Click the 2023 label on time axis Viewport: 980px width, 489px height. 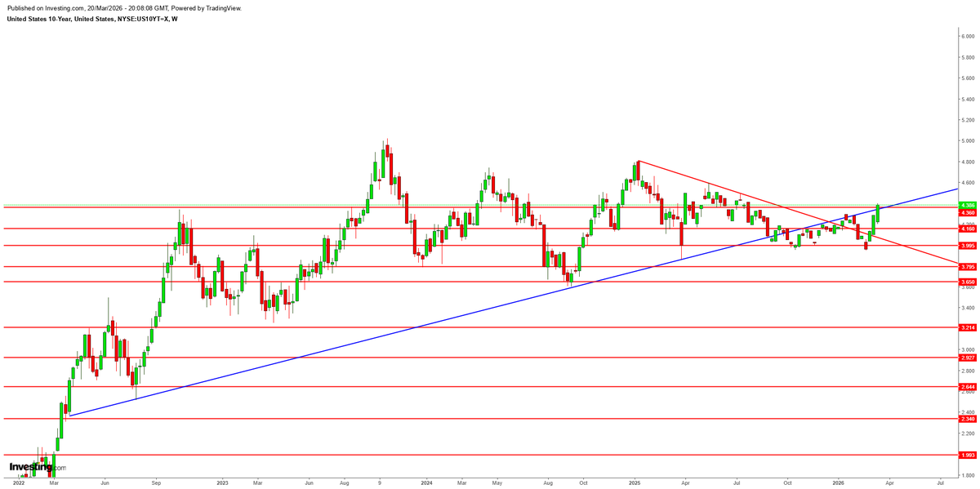222,483
